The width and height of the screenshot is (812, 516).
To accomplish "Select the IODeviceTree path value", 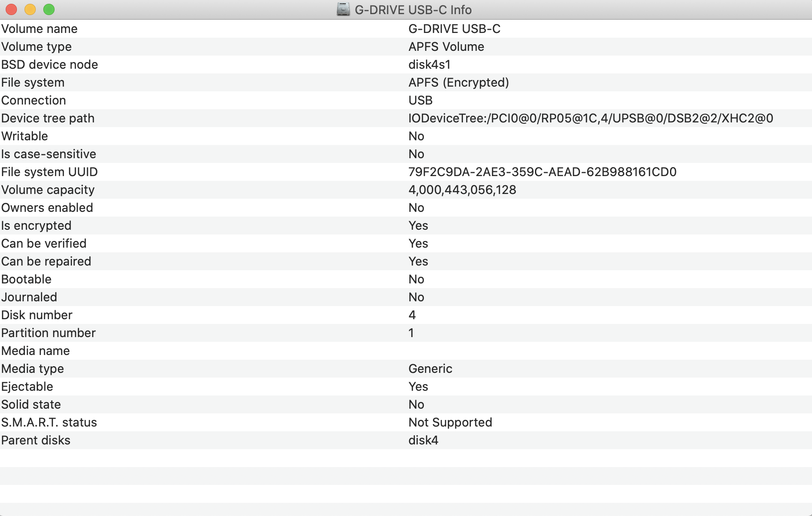I will coord(591,118).
